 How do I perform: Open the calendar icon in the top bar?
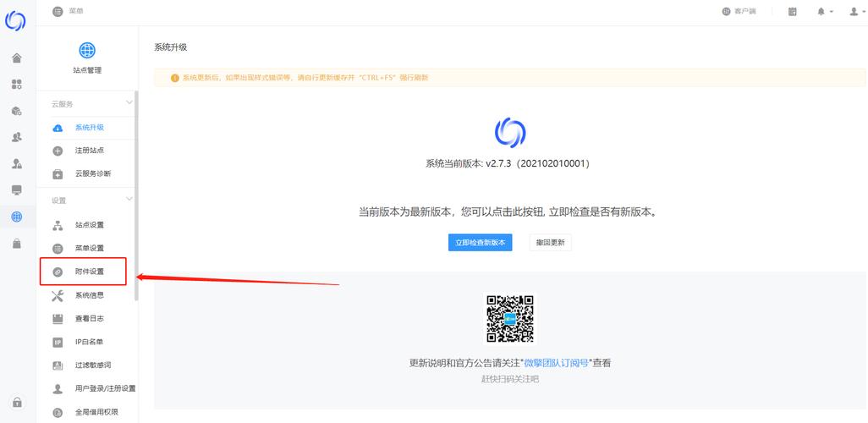[792, 12]
